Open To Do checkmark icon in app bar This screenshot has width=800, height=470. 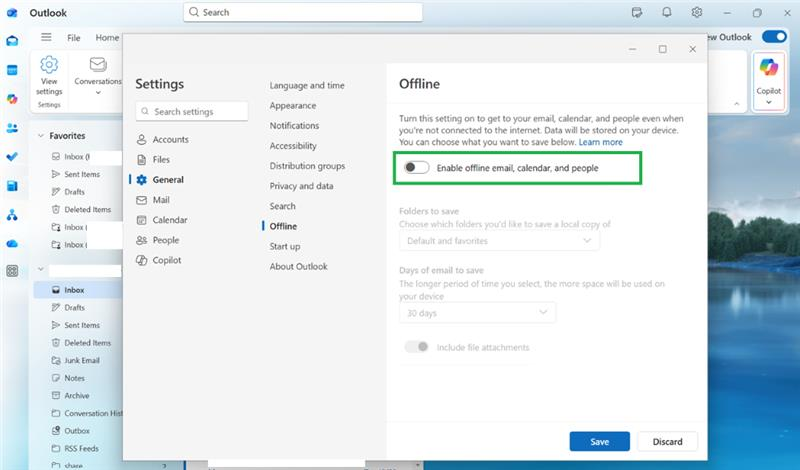pos(12,157)
